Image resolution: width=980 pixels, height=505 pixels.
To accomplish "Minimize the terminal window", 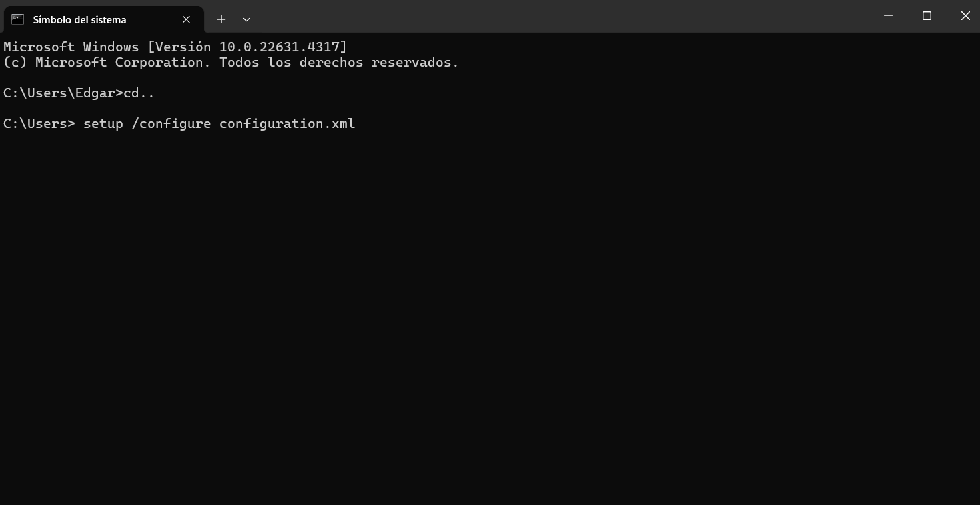I will tap(888, 16).
